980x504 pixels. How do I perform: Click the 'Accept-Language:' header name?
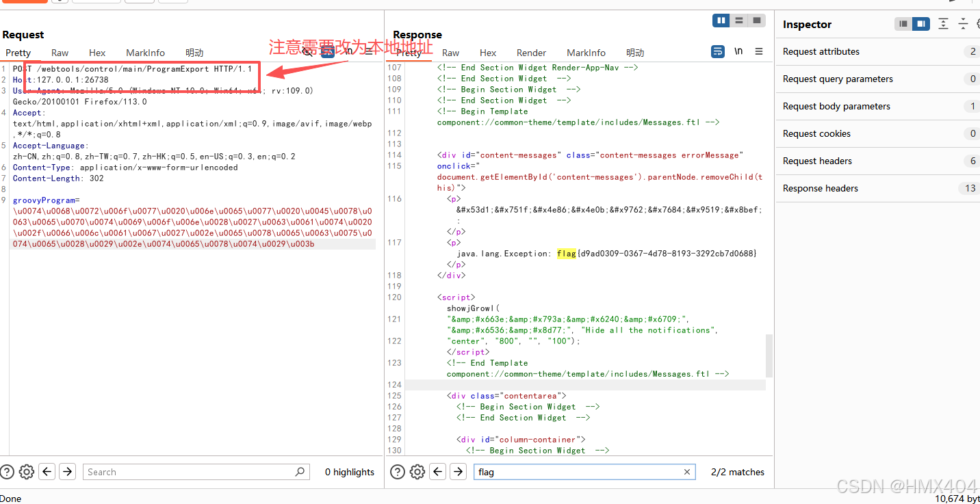(x=50, y=146)
